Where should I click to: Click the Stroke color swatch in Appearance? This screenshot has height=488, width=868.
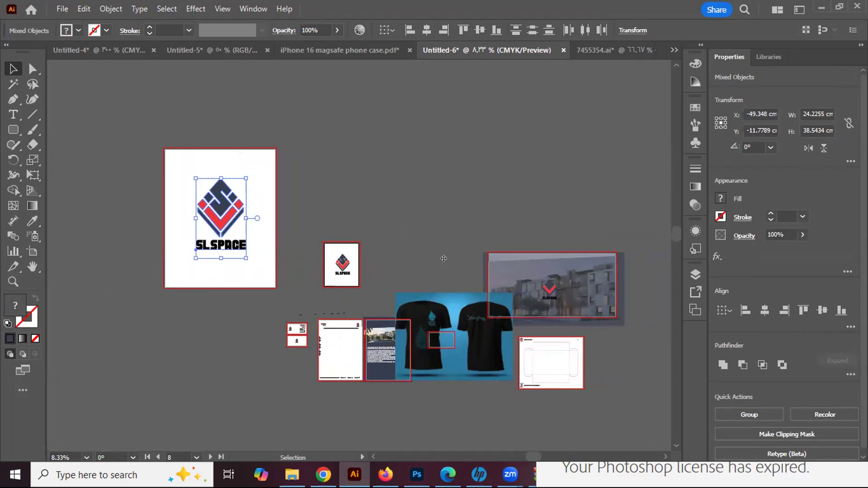click(x=720, y=217)
